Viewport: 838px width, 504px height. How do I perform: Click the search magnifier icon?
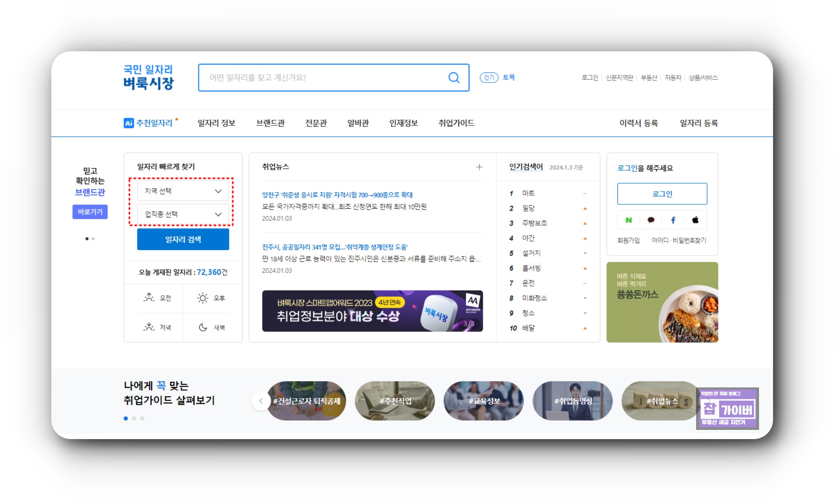453,78
